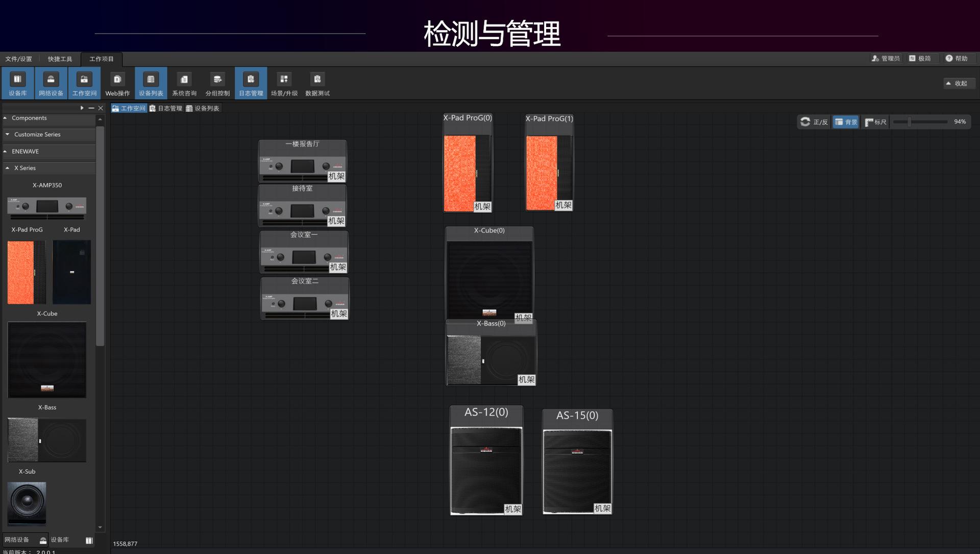
Task: Click the canvas zoom slider
Action: coord(909,122)
